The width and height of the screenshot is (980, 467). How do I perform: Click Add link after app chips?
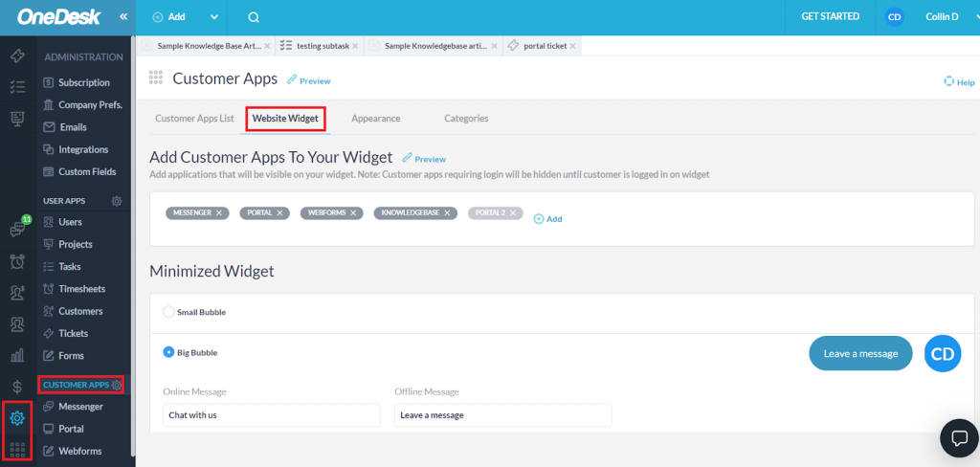click(x=547, y=219)
